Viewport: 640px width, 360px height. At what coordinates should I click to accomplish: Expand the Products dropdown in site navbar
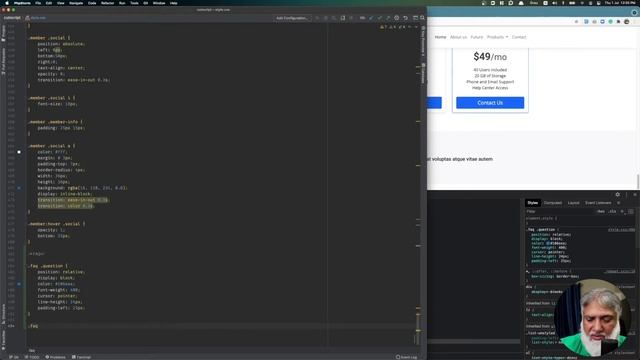[x=497, y=37]
